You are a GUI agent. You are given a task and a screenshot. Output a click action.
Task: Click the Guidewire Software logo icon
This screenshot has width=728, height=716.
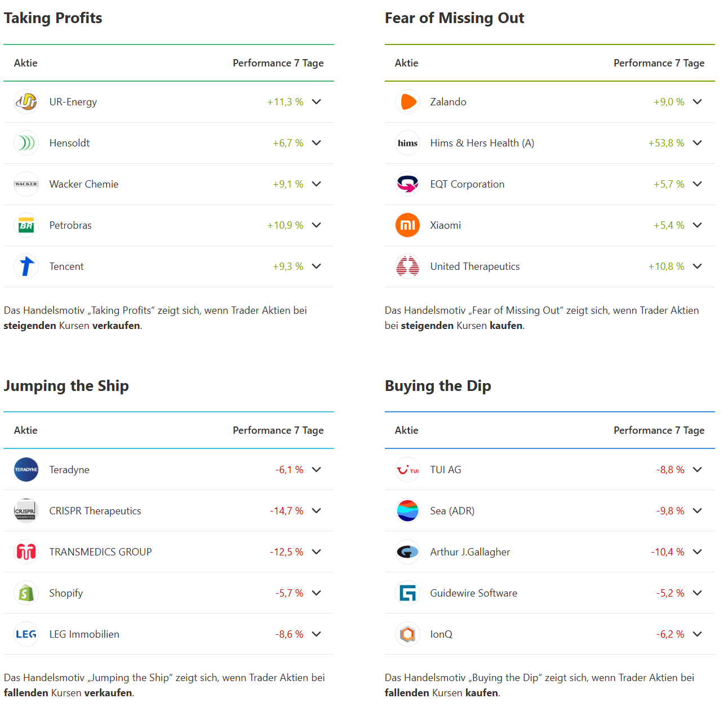407,593
